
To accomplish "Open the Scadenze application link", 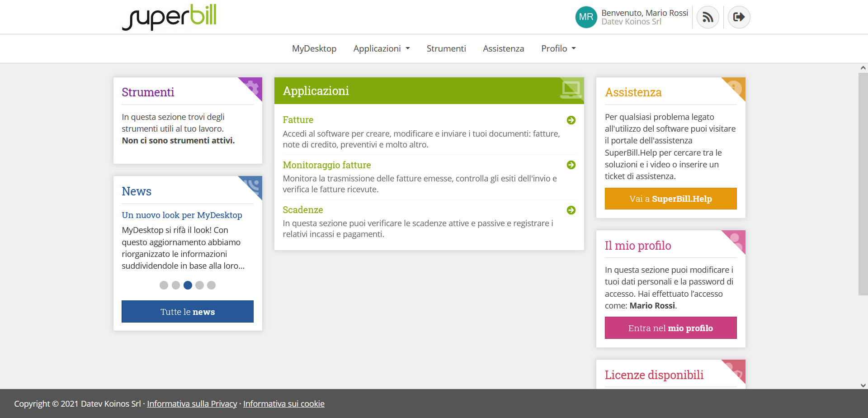I will tap(303, 210).
